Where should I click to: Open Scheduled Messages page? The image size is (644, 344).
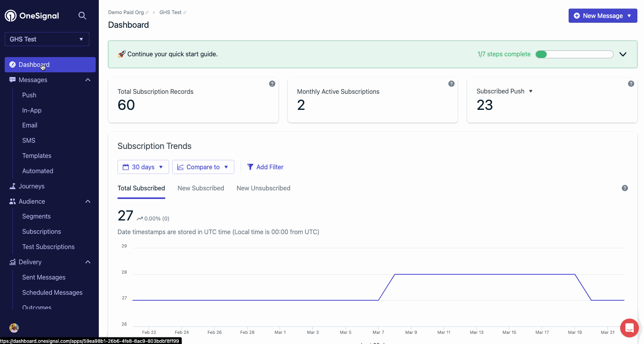coord(52,292)
